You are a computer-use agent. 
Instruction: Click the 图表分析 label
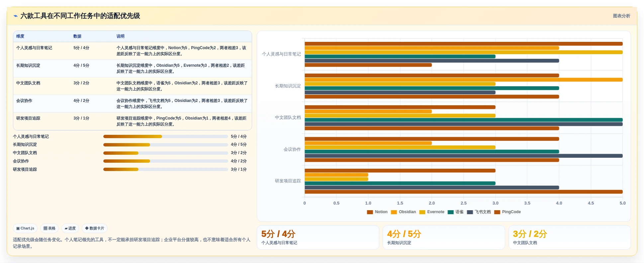[621, 16]
